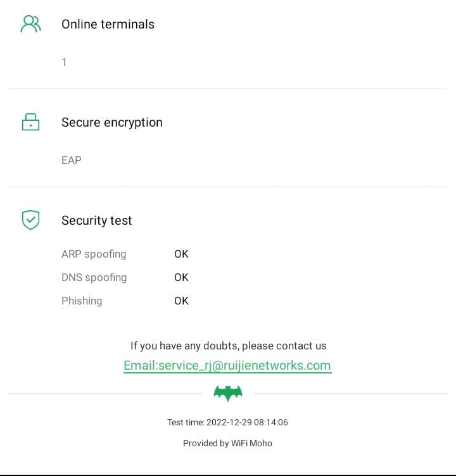Click the Test time timestamp text
Viewport: 456px width, 476px height.
(x=227, y=422)
